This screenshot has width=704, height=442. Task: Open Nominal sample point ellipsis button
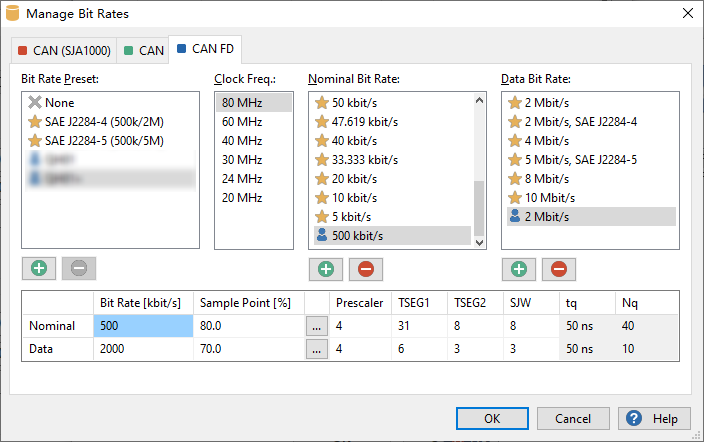click(x=316, y=325)
